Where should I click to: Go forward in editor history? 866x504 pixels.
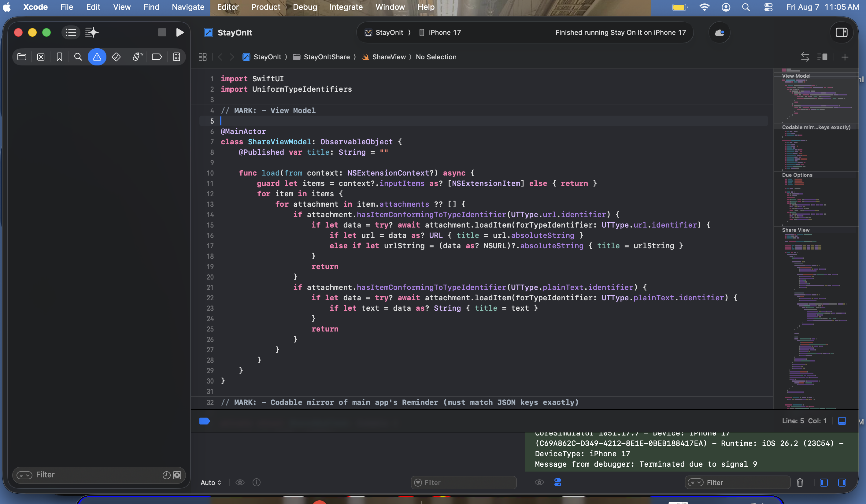[x=232, y=57]
